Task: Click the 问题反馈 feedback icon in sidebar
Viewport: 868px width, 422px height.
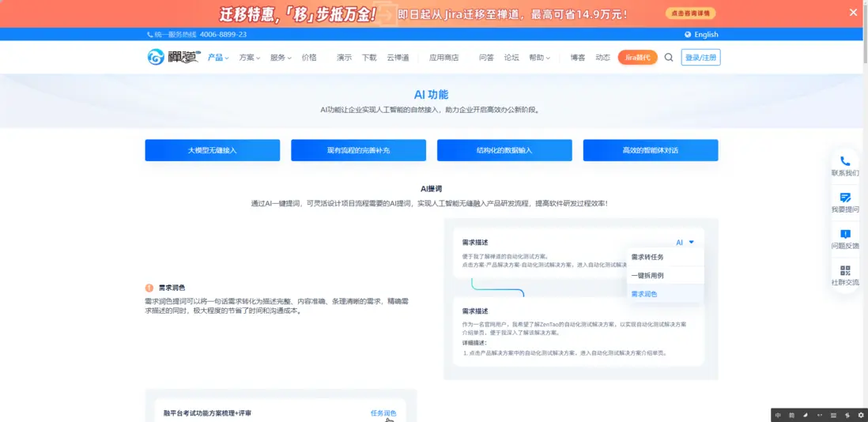Action: (845, 233)
